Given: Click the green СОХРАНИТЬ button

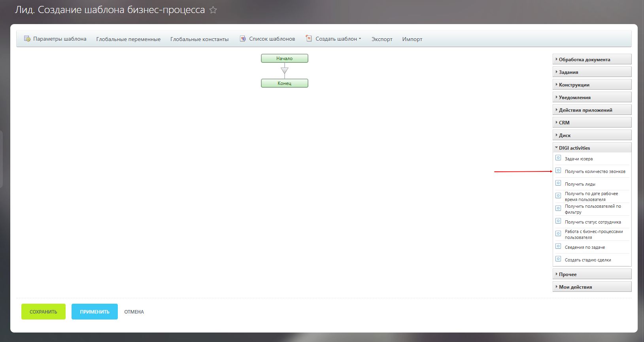Looking at the screenshot, I should [43, 312].
